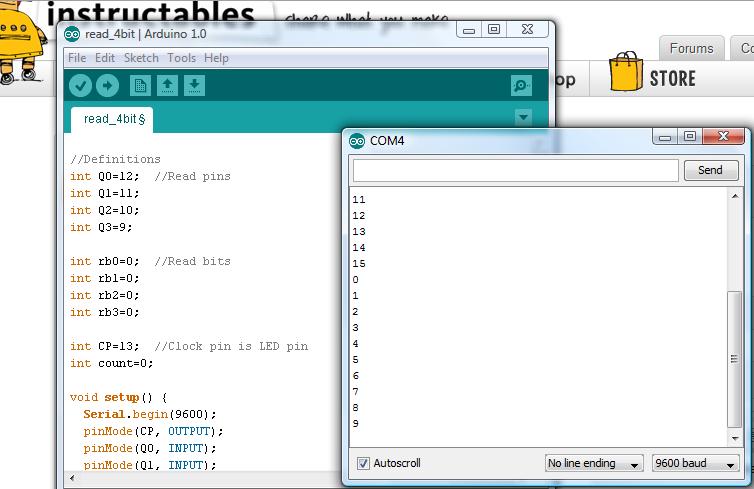Open the Forums tab on Instructables page

tap(691, 48)
